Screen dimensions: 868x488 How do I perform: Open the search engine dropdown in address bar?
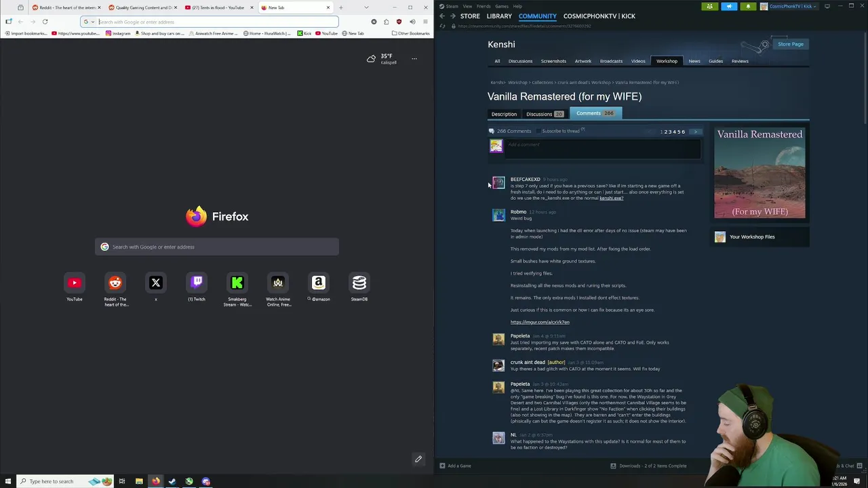[x=89, y=22]
